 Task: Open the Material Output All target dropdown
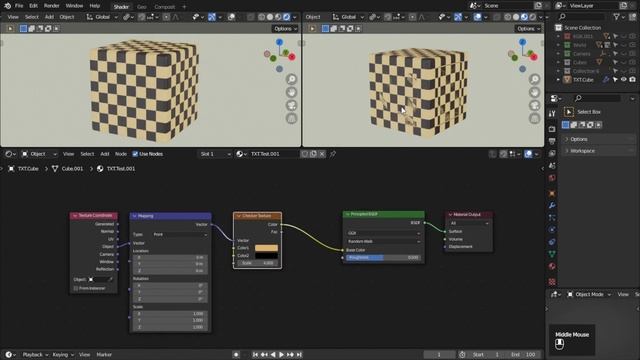(469, 223)
